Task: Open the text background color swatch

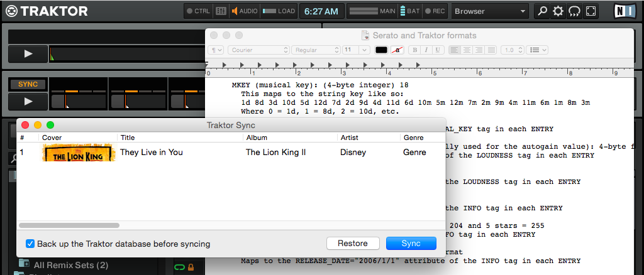Action: coord(397,50)
